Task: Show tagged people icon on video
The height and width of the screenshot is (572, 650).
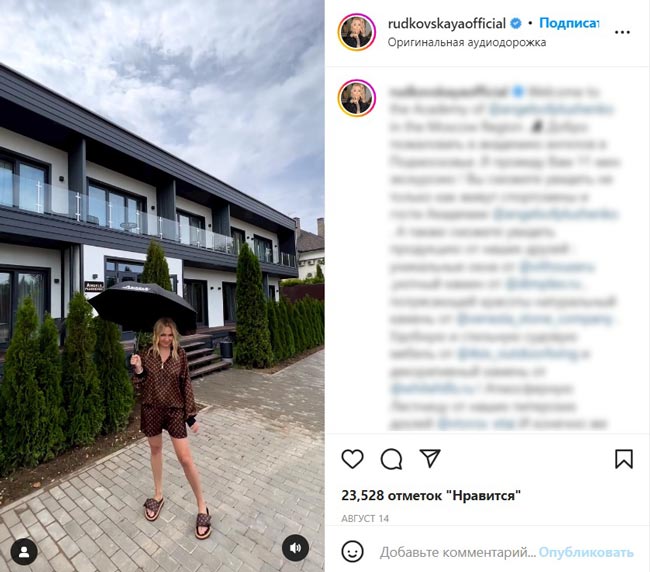Action: point(24,552)
